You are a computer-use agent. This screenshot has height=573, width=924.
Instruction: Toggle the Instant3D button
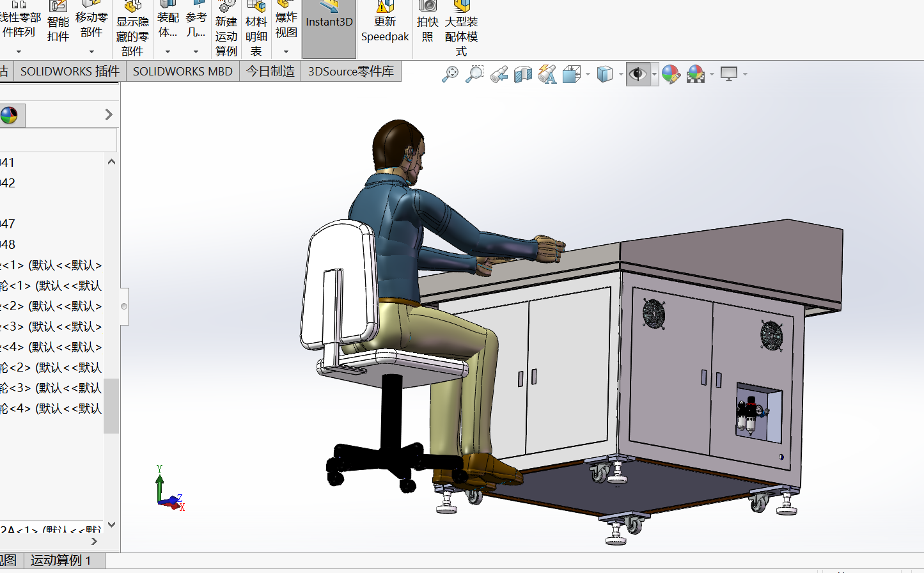329,29
